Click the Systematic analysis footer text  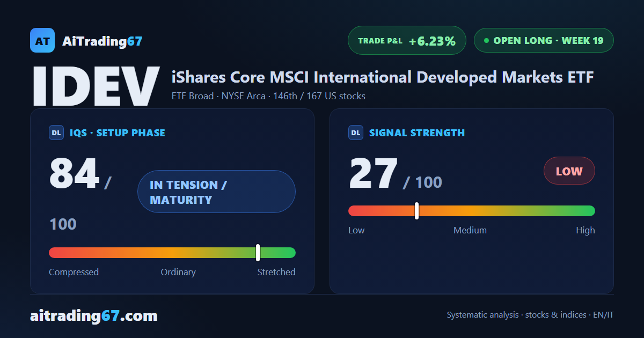pyautogui.click(x=530, y=315)
